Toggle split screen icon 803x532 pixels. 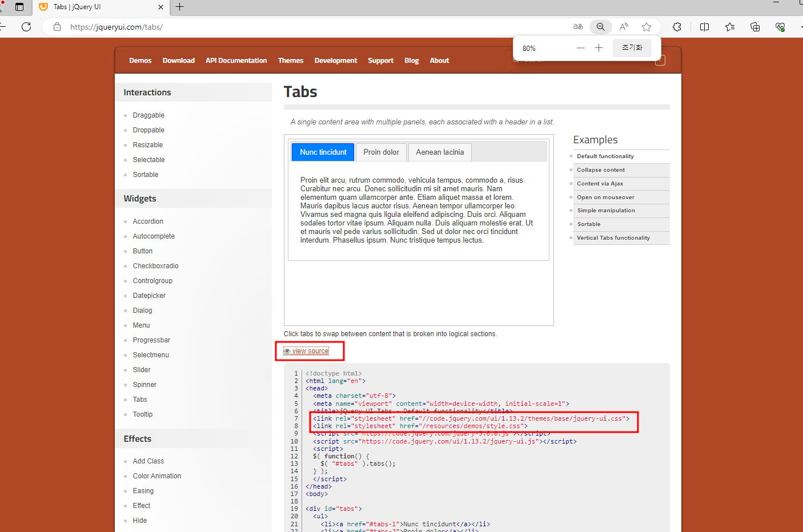click(705, 27)
